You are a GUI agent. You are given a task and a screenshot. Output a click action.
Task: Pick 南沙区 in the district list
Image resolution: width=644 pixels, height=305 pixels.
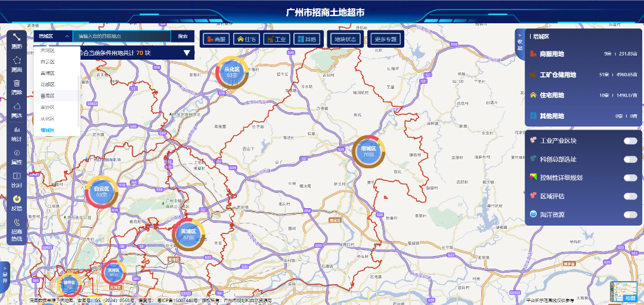click(48, 107)
